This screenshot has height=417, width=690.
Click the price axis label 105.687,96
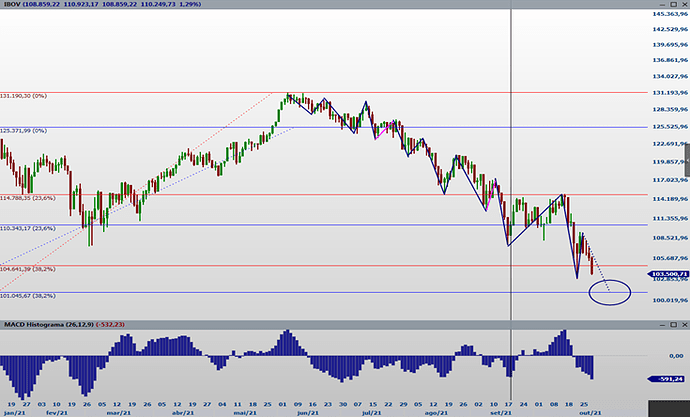(670, 258)
